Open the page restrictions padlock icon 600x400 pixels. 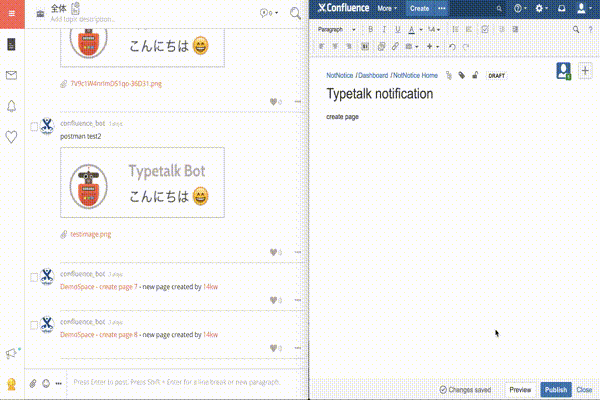pyautogui.click(x=475, y=75)
